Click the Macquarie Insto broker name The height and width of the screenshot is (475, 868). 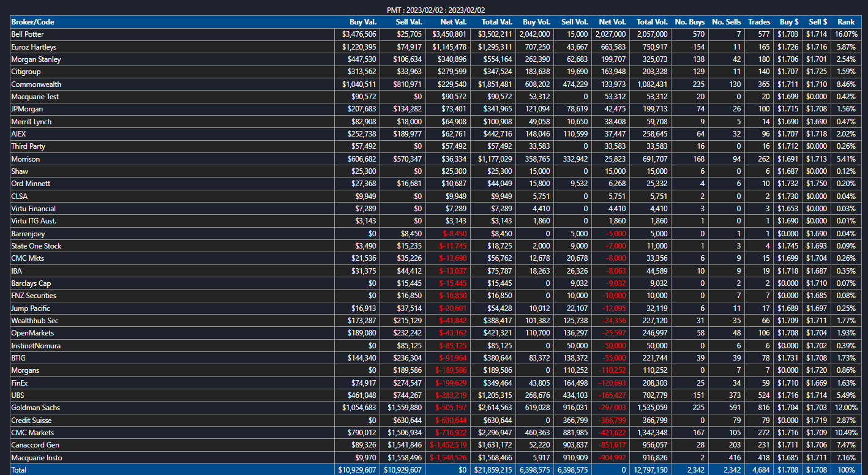[x=37, y=458]
